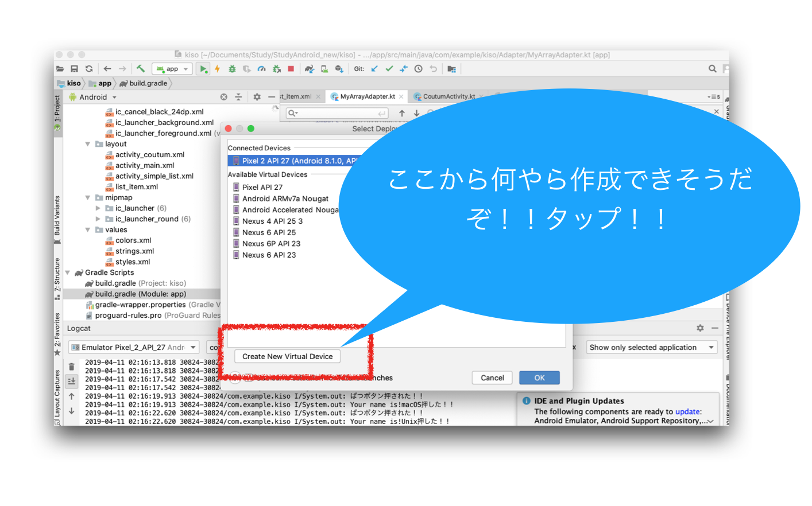Open the 'app' run configuration dropdown
Image resolution: width=812 pixels, height=506 pixels.
pos(172,69)
